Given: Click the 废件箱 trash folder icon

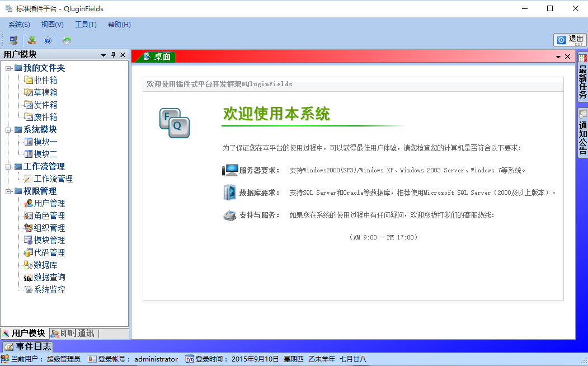Looking at the screenshot, I should coord(29,117).
